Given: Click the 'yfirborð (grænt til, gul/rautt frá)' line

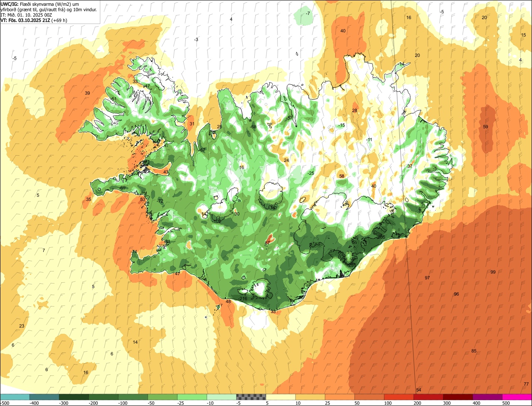Looking at the screenshot, I should [49, 9].
